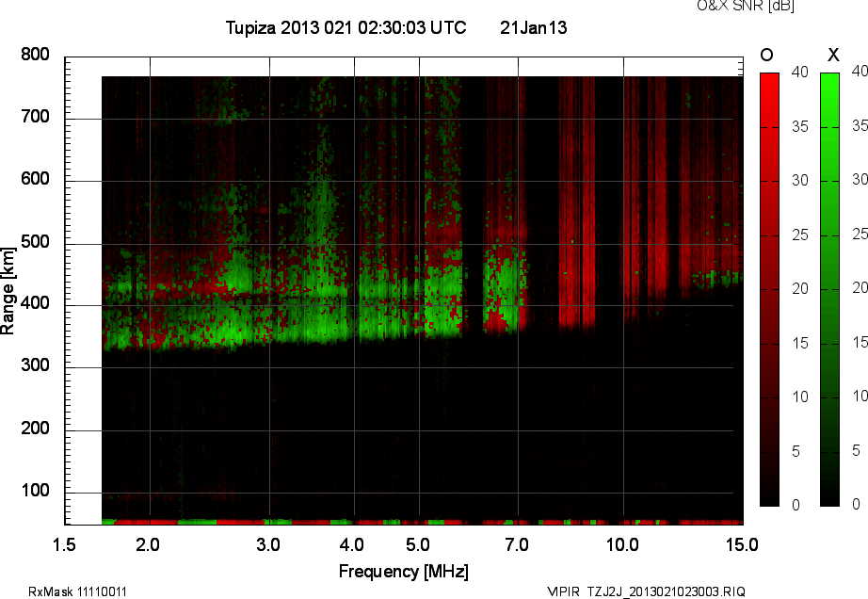This screenshot has width=868, height=599.
Task: Click the '10.0' frequency tick label
Action: [622, 544]
